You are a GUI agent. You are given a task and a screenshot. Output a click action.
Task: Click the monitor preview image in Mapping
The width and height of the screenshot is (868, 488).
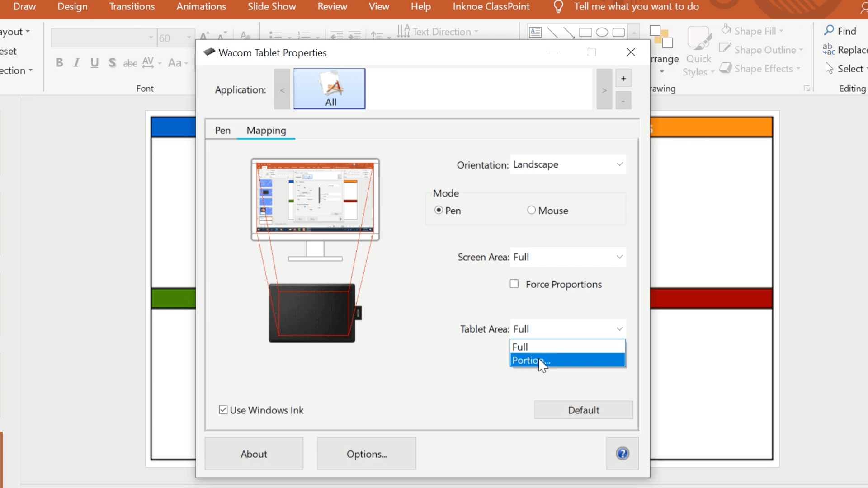315,199
